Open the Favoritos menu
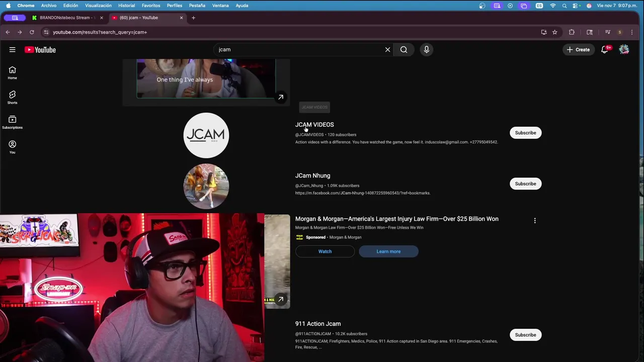Viewport: 644px width, 362px height. (x=151, y=6)
